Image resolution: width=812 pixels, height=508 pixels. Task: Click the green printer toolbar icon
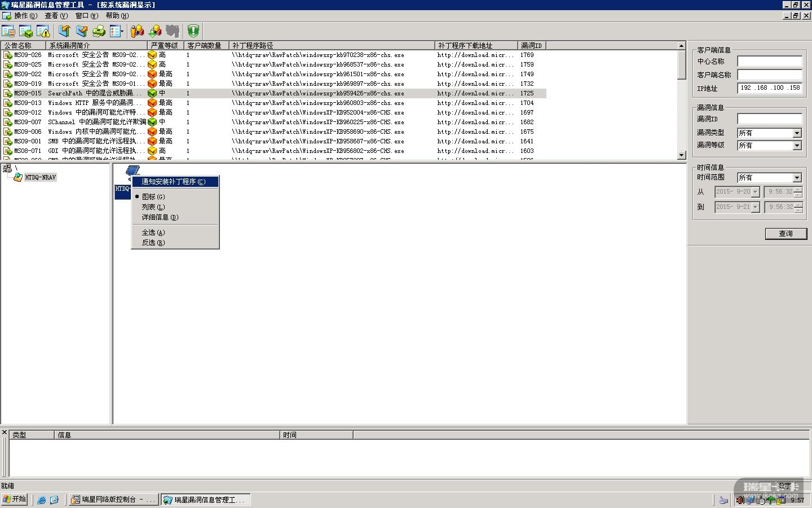[99, 31]
